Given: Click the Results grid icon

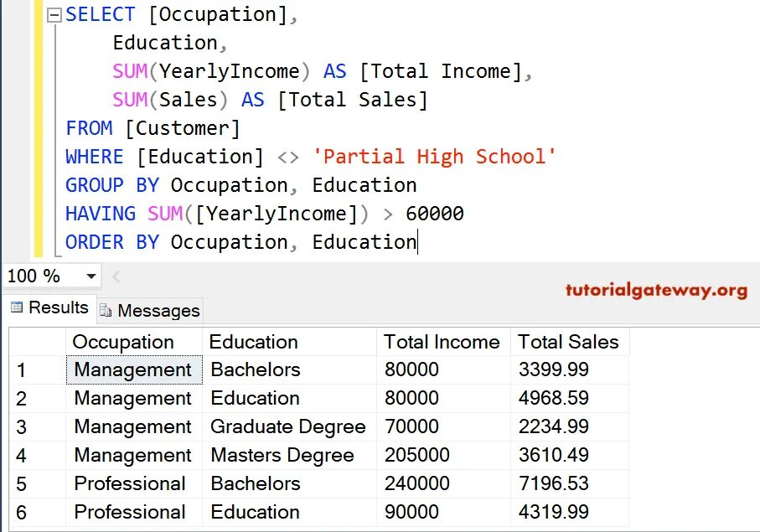Looking at the screenshot, I should 17,307.
